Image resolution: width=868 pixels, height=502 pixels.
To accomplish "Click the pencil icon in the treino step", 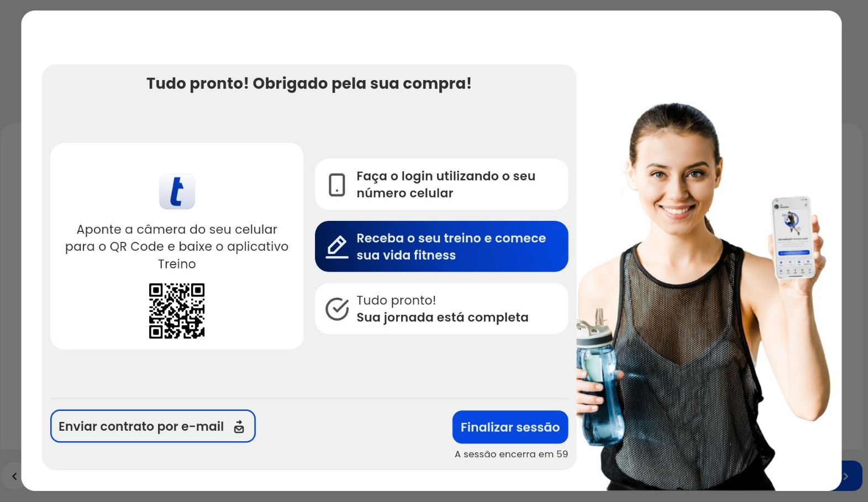I will coord(336,247).
